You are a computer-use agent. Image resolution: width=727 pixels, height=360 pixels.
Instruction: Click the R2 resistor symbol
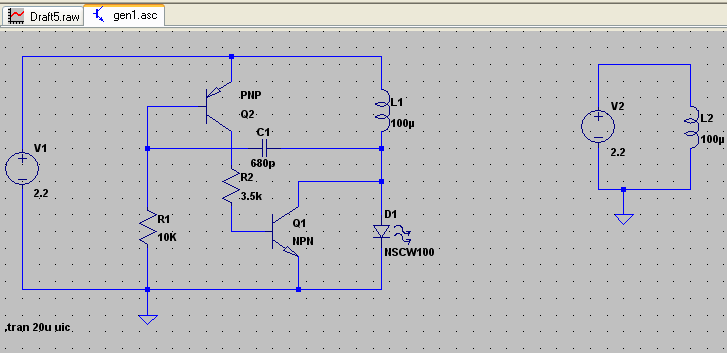pyautogui.click(x=231, y=186)
